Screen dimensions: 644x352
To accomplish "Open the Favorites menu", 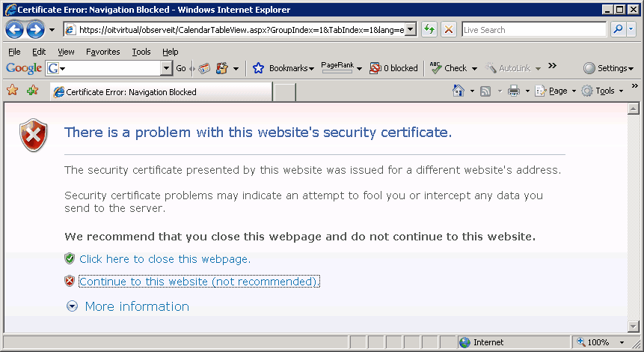I will [x=102, y=52].
